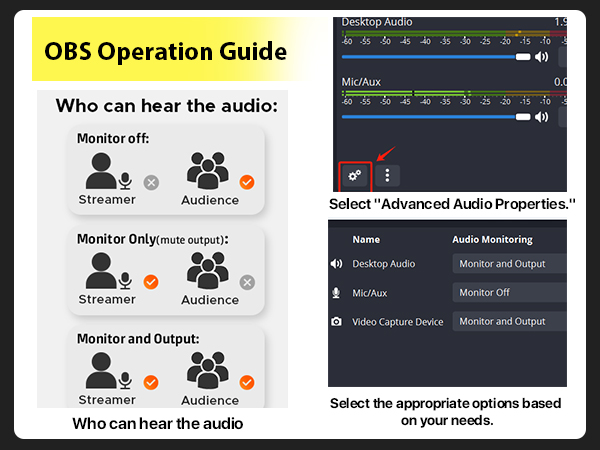Open Mic/Aux Monitor Off dropdown
The width and height of the screenshot is (600, 450).
tap(508, 293)
